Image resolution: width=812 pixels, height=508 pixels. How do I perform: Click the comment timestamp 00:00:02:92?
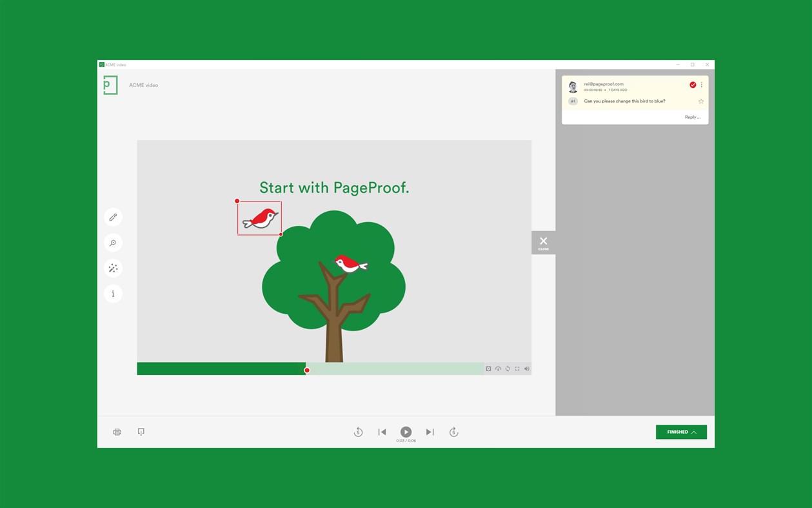click(x=593, y=90)
